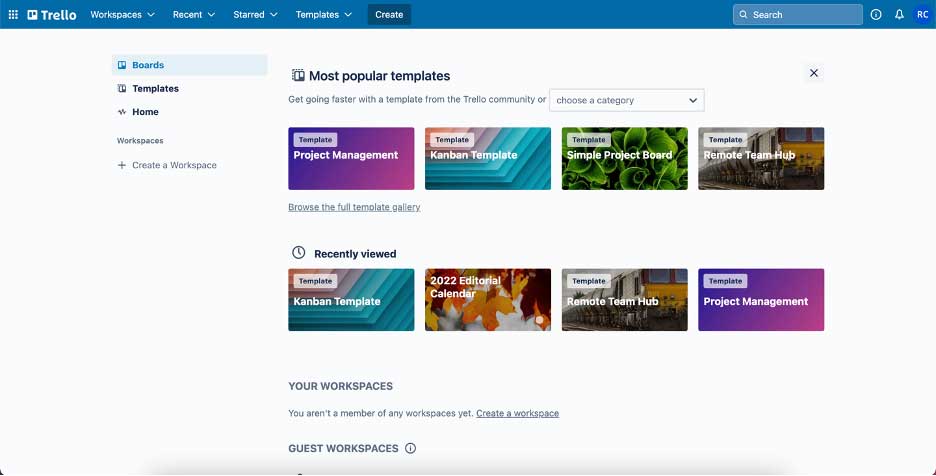
Task: Expand the Templates dropdown in header
Action: click(324, 14)
